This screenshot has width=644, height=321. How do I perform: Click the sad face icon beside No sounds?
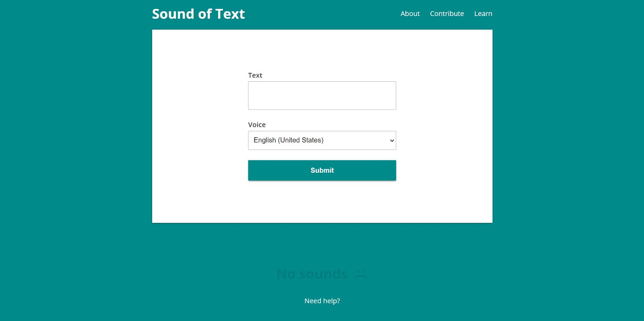coord(361,274)
